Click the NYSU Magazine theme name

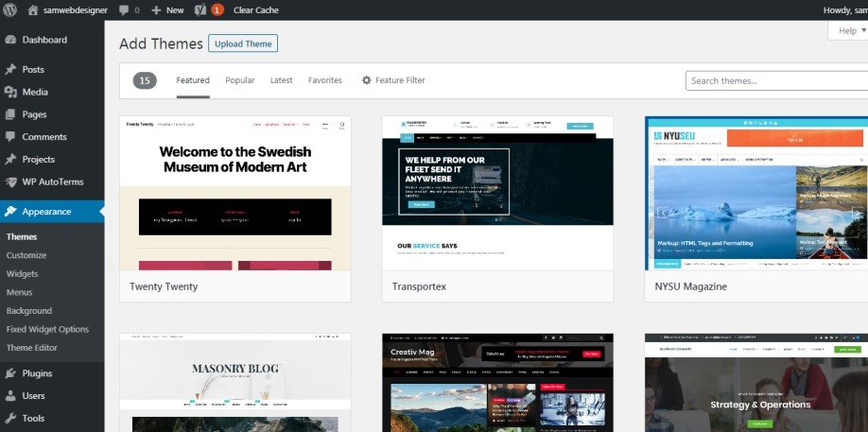pyautogui.click(x=690, y=286)
